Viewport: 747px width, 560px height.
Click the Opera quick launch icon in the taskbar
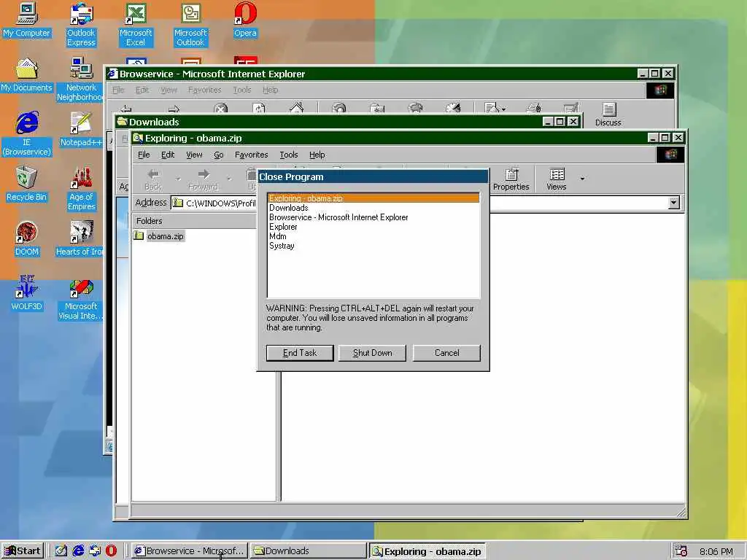click(111, 551)
